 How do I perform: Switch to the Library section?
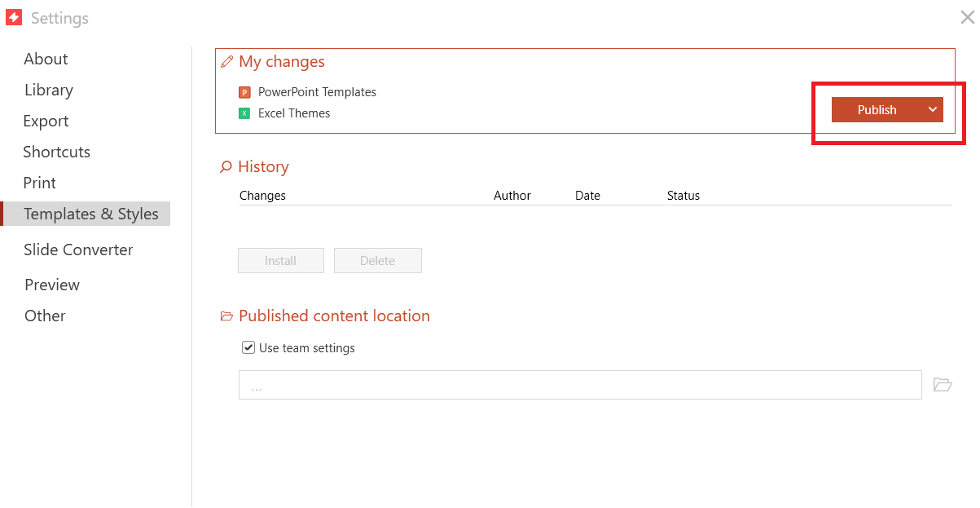[x=48, y=90]
